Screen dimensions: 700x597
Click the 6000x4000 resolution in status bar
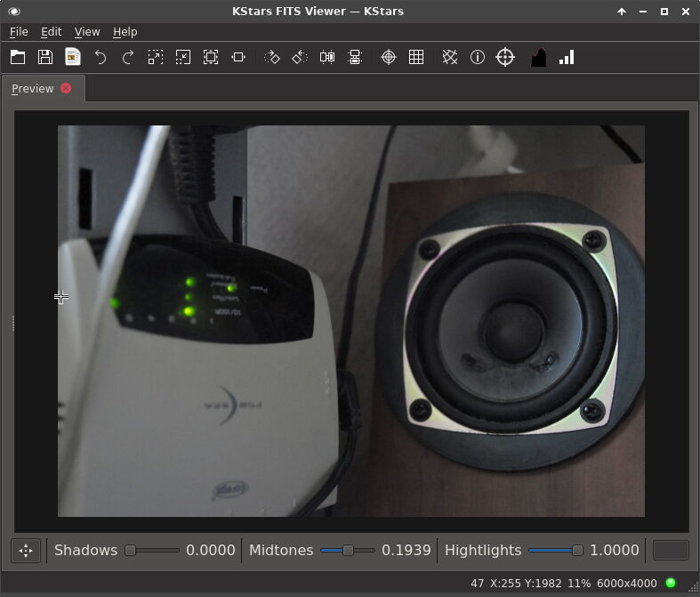click(x=627, y=583)
